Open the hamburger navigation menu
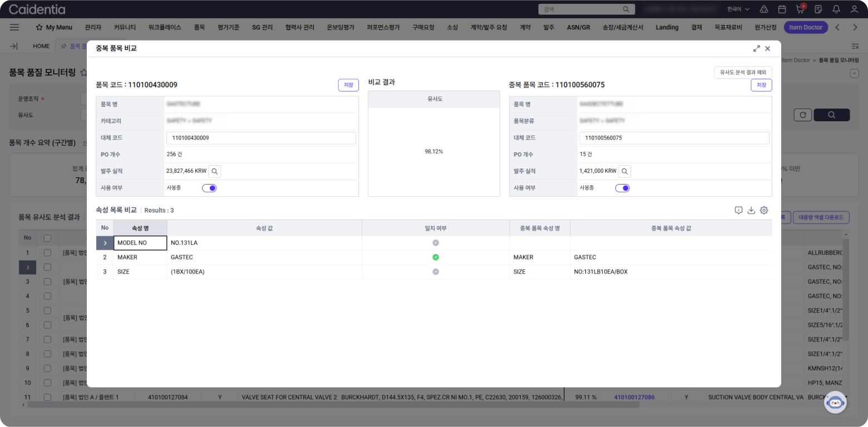This screenshot has width=868, height=427. 14,27
